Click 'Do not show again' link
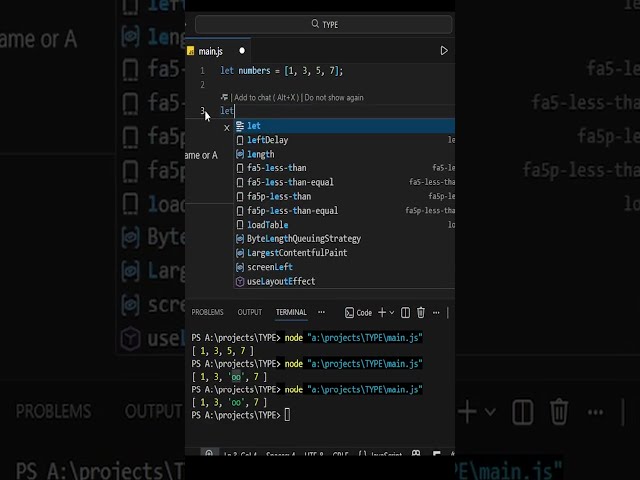The width and height of the screenshot is (640, 480). (334, 98)
